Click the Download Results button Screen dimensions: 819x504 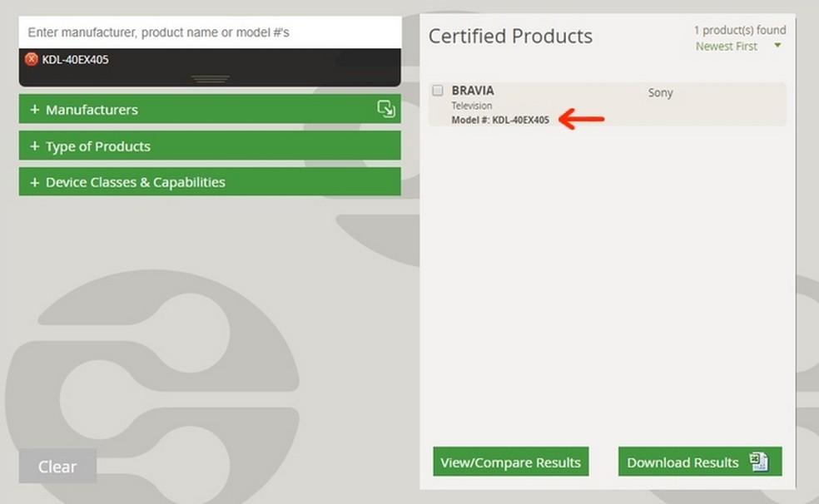(684, 462)
